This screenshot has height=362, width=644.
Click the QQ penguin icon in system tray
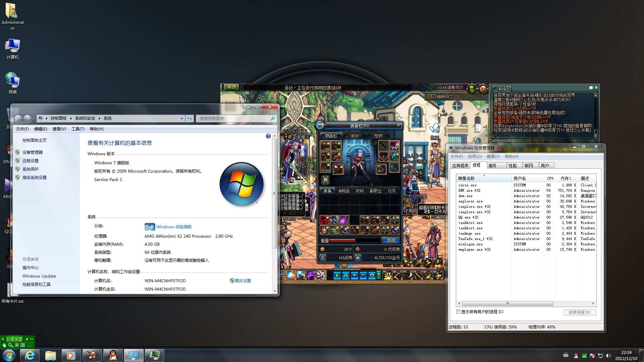(576, 356)
